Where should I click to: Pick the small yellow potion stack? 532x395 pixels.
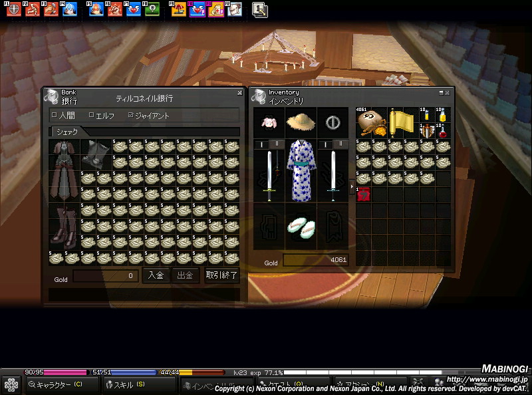(426, 114)
